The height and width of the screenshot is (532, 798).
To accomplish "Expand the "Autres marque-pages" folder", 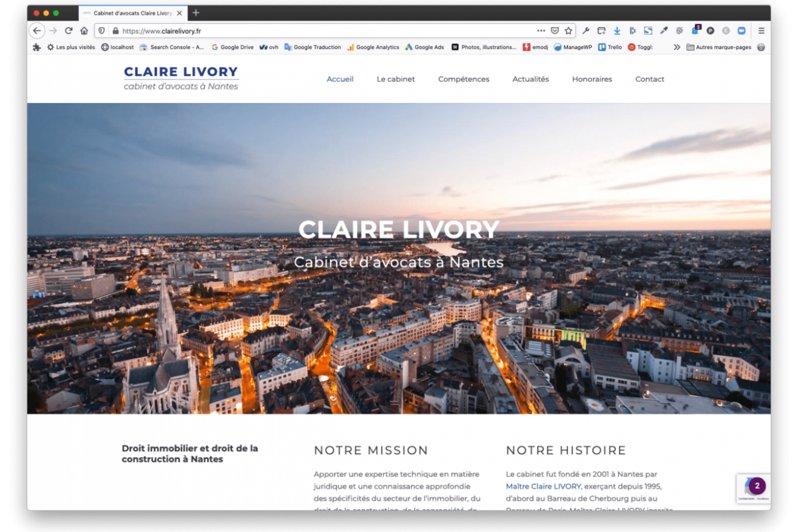I will [x=722, y=47].
